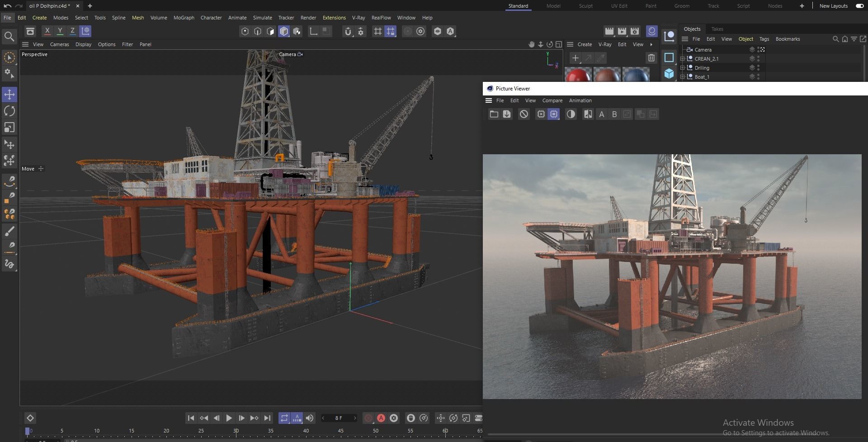Screen dimensions: 868x442
Task: Click frame 30 on the timeline ruler
Action: [236, 431]
